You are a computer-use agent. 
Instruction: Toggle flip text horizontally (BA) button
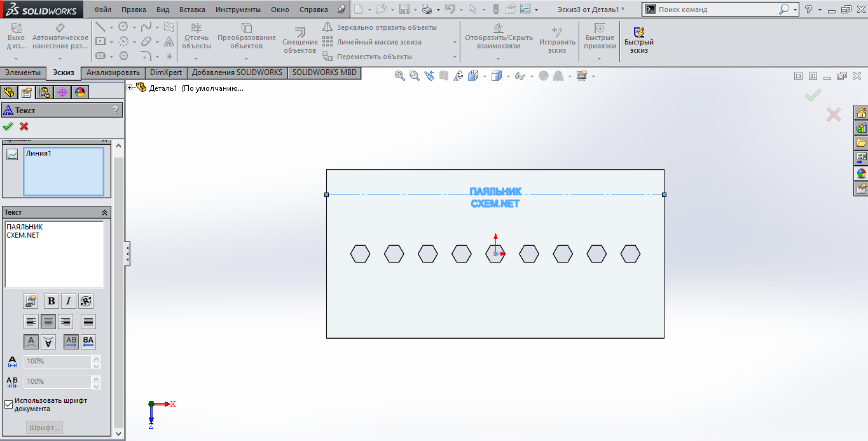88,342
